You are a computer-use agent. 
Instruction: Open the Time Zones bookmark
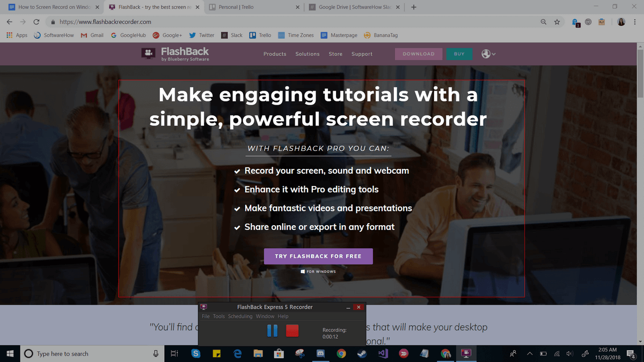(296, 35)
